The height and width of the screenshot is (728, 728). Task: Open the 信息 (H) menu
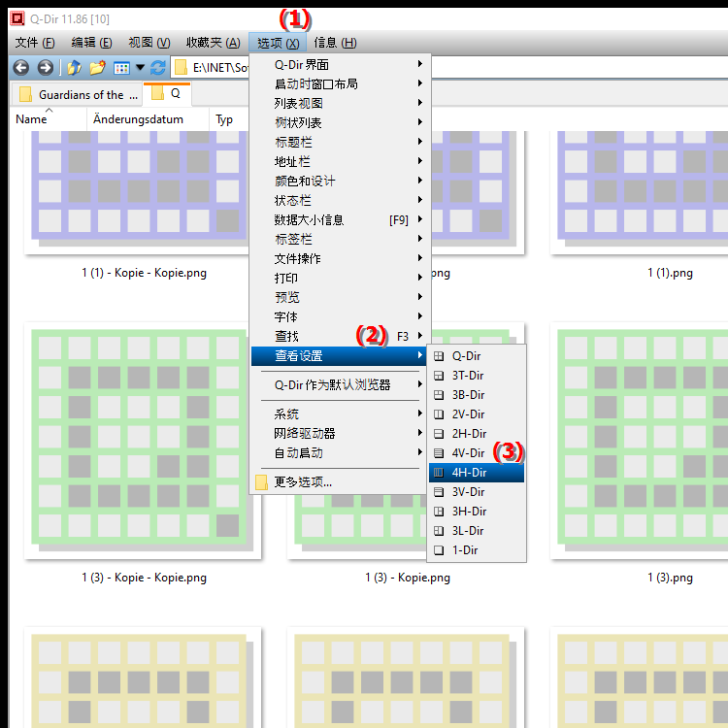tap(335, 43)
